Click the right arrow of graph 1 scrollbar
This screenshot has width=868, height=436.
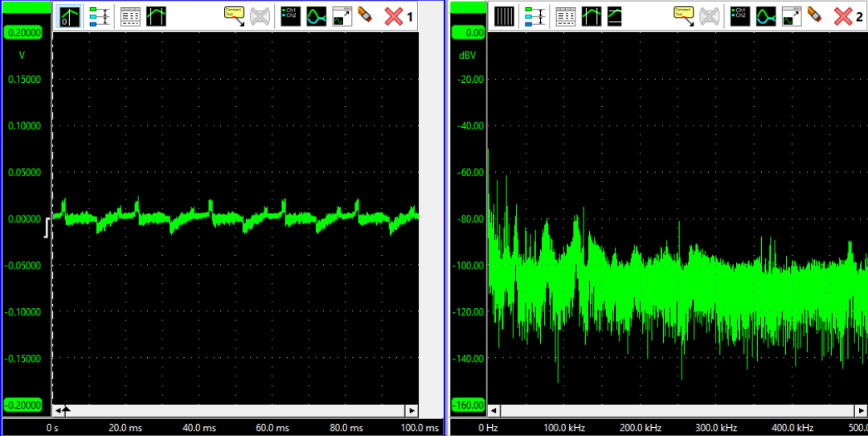411,410
